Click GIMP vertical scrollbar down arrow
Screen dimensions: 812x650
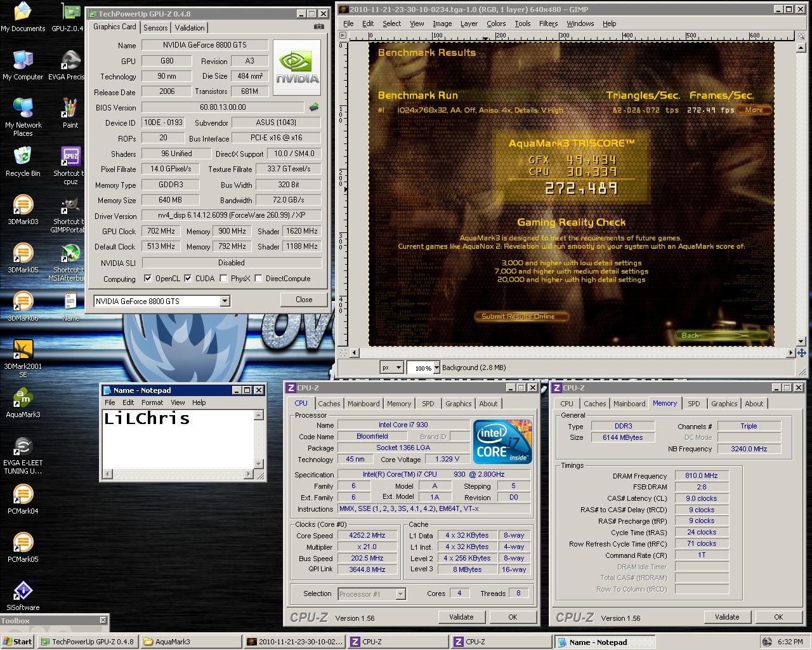(x=801, y=343)
